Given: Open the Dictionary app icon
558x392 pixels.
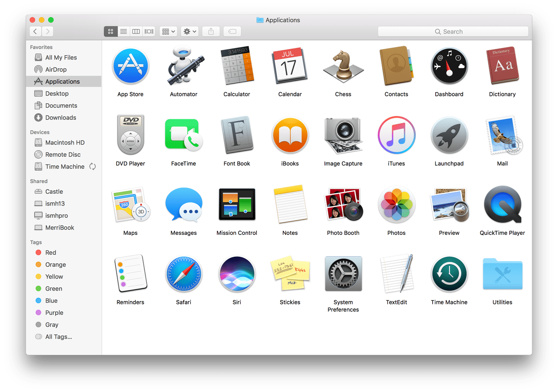Looking at the screenshot, I should pos(503,66).
